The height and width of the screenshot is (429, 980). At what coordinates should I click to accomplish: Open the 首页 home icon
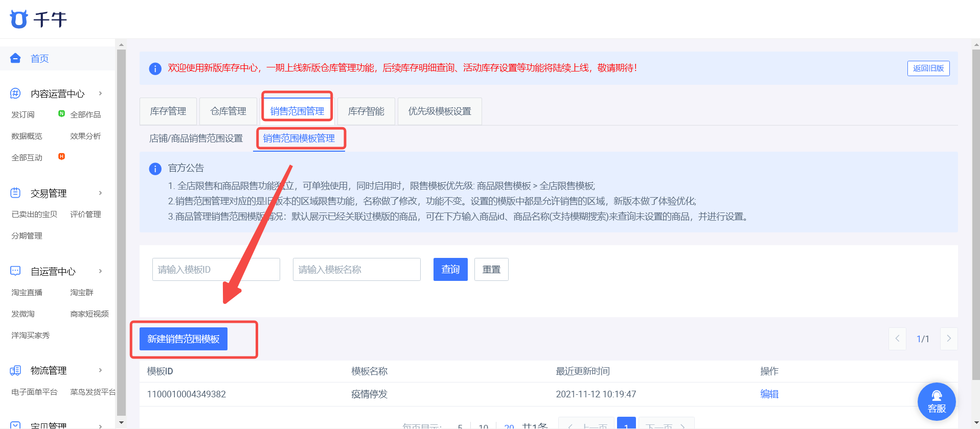click(15, 58)
